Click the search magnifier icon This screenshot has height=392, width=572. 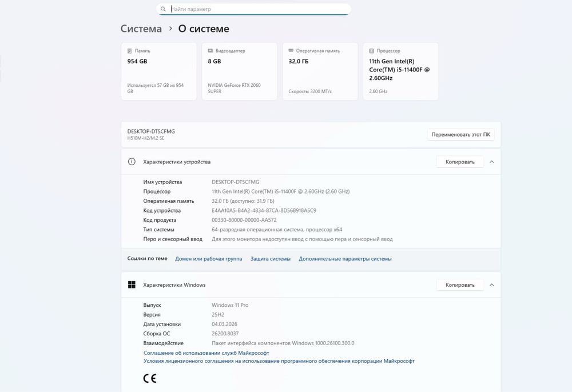(163, 9)
